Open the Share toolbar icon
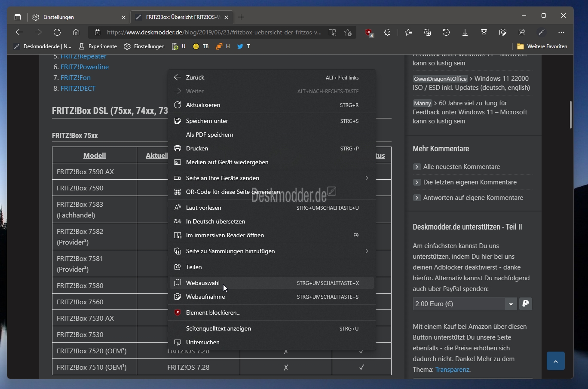Screen dimensions: 588x389 (522, 32)
